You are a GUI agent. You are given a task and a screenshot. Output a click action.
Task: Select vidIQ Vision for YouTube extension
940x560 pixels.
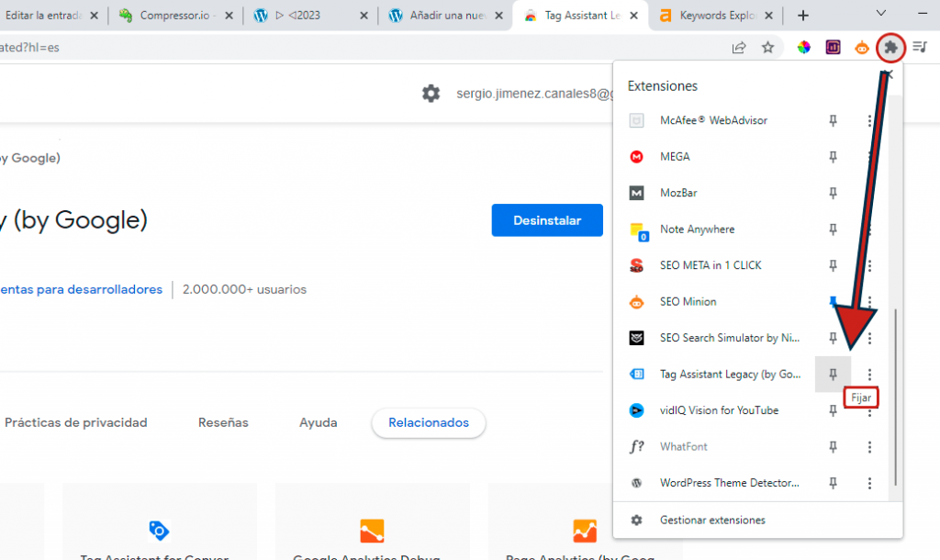coord(719,410)
